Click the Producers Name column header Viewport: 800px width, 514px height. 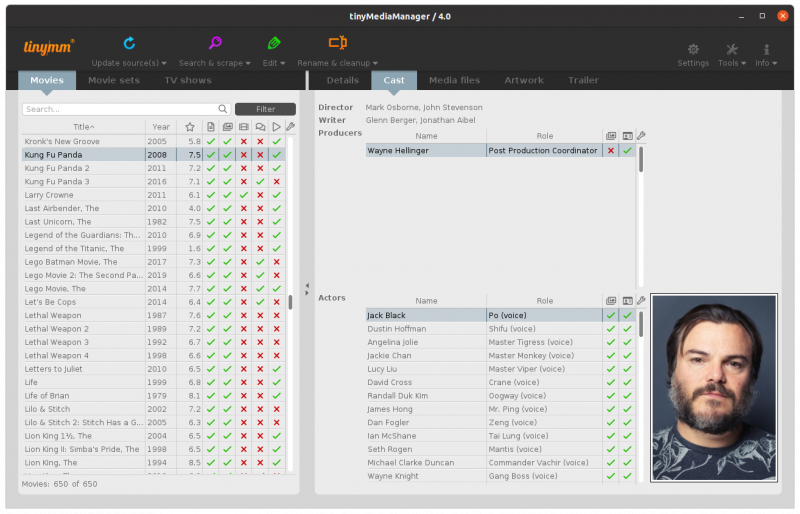coord(426,136)
